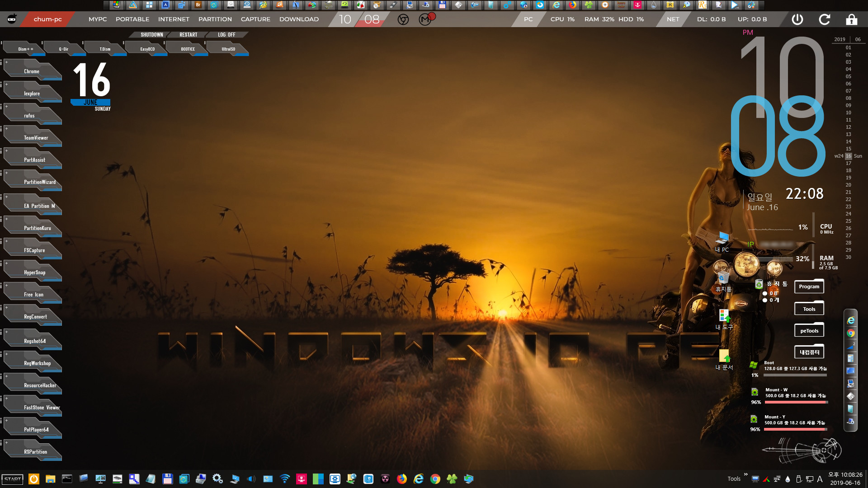Open the Chrome launcher tile
868x488 pixels.
pyautogui.click(x=32, y=71)
